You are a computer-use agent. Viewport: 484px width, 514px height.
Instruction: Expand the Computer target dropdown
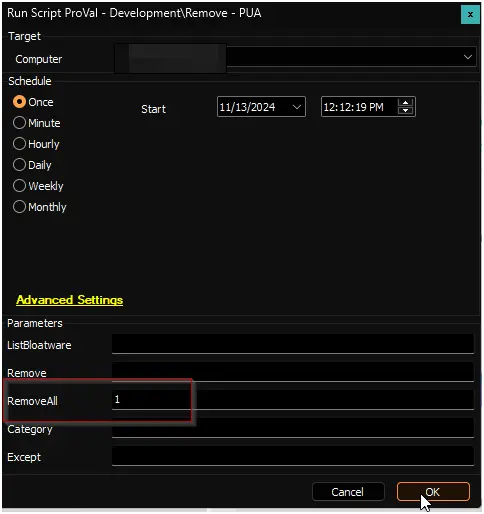click(x=467, y=57)
